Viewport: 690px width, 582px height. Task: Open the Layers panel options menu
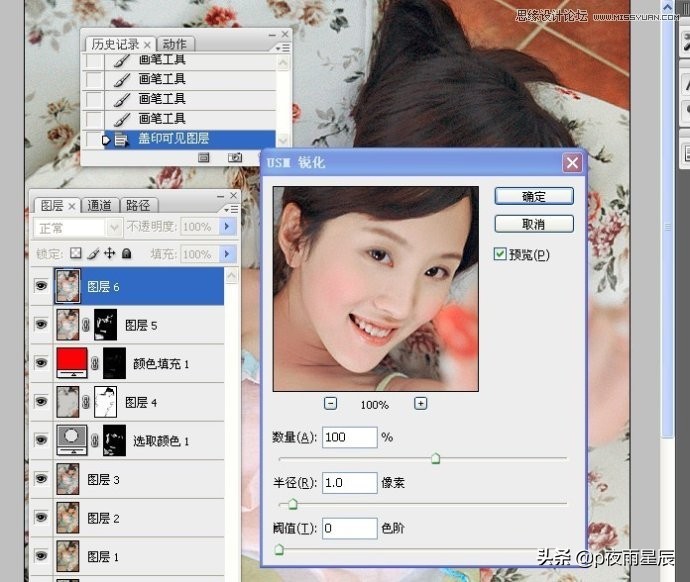click(231, 209)
